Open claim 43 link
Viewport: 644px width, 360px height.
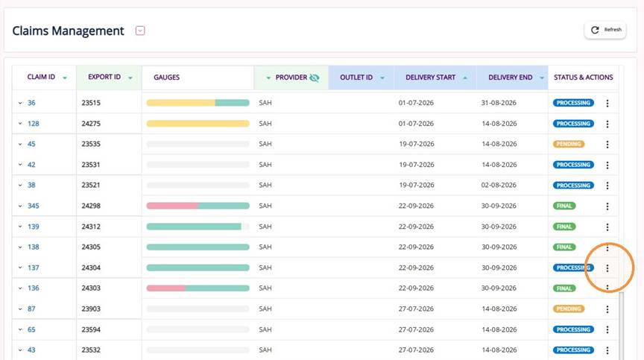click(x=31, y=350)
